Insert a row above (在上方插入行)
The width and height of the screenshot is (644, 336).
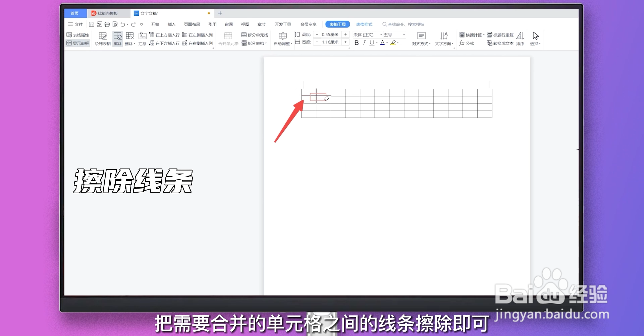(x=164, y=35)
